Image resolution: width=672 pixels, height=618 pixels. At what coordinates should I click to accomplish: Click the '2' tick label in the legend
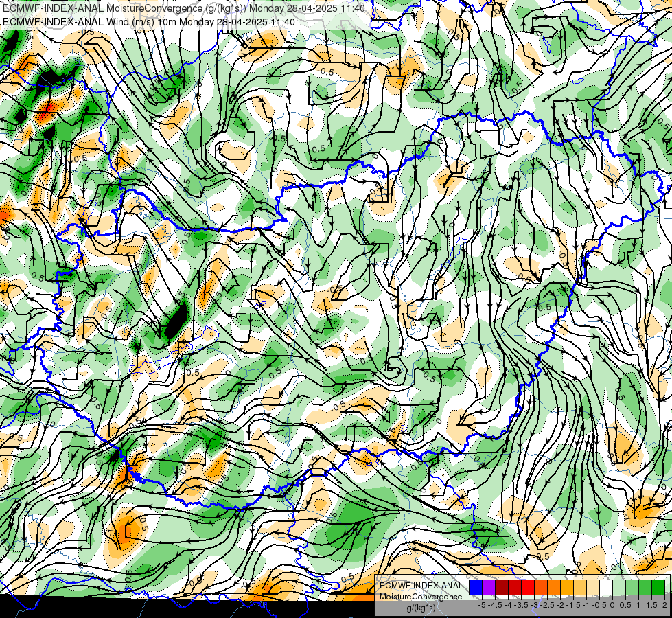[664, 605]
